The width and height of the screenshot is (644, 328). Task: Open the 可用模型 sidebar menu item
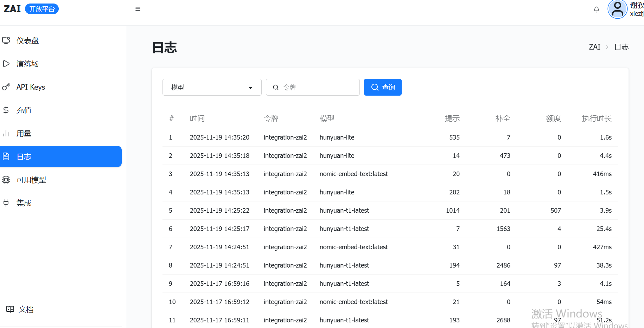tap(31, 180)
